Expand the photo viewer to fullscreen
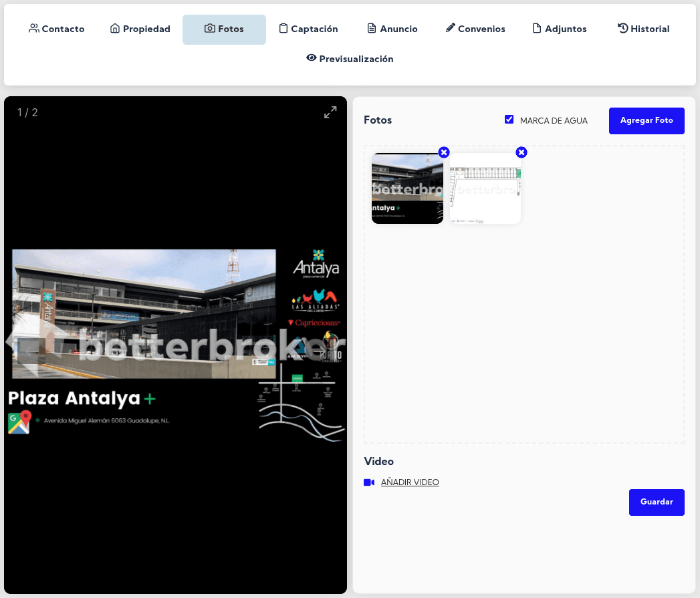The height and width of the screenshot is (598, 700). (330, 113)
